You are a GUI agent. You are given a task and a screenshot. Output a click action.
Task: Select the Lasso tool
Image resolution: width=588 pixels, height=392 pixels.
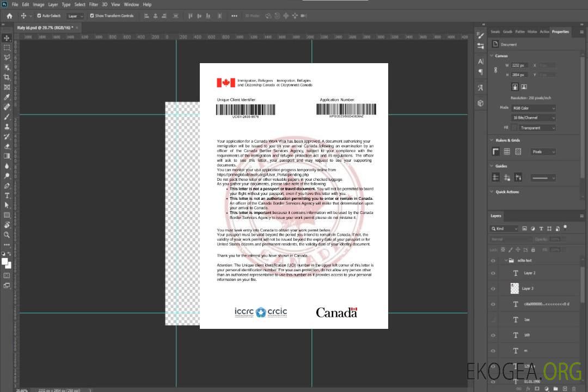[x=7, y=57]
